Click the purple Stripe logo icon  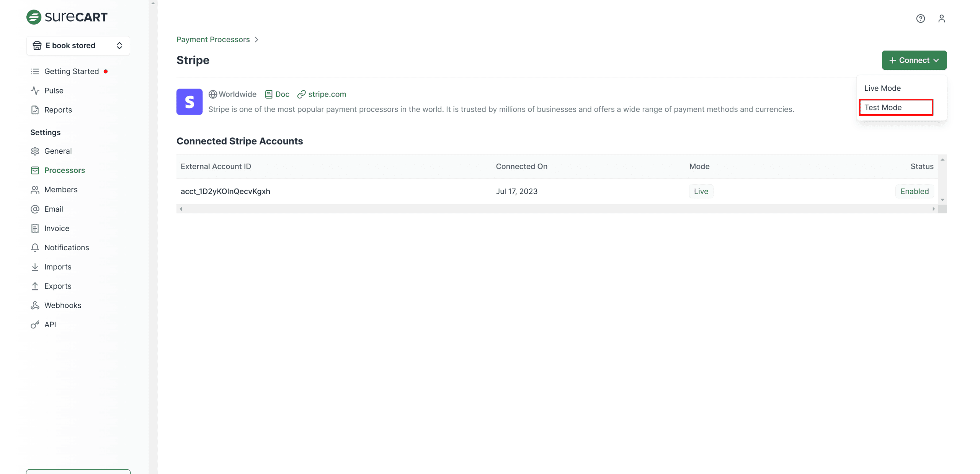click(x=189, y=102)
